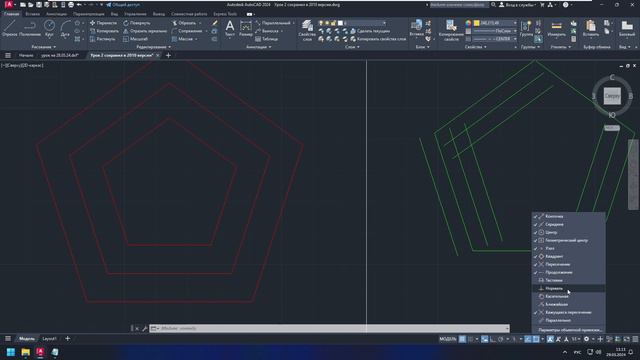Image resolution: width=640 pixels, height=360 pixels.
Task: Expand the Draw (Рисование) panel
Action: click(44, 47)
